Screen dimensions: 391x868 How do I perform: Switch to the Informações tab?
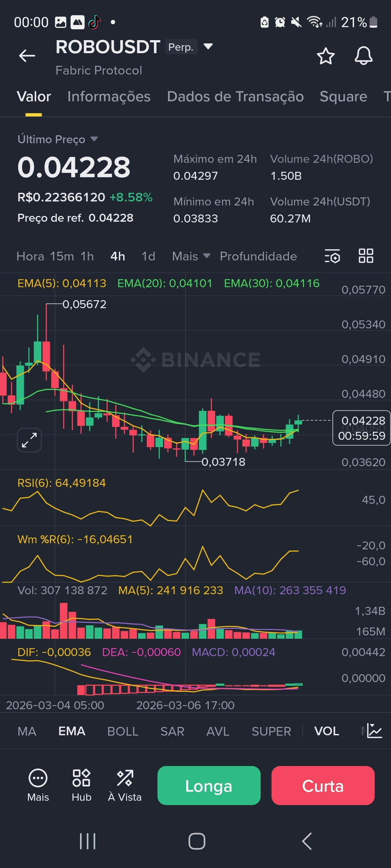[109, 97]
